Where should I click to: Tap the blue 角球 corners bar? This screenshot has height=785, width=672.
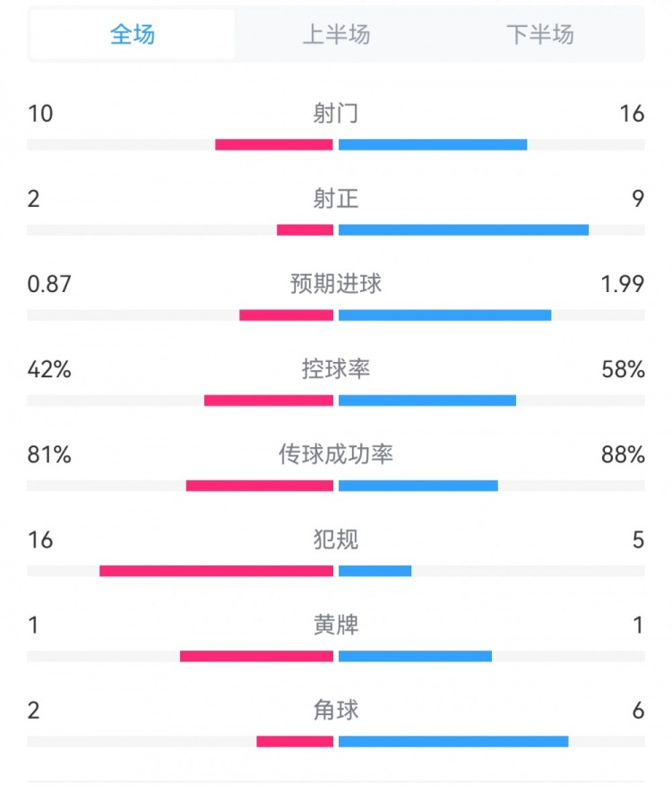pos(453,741)
